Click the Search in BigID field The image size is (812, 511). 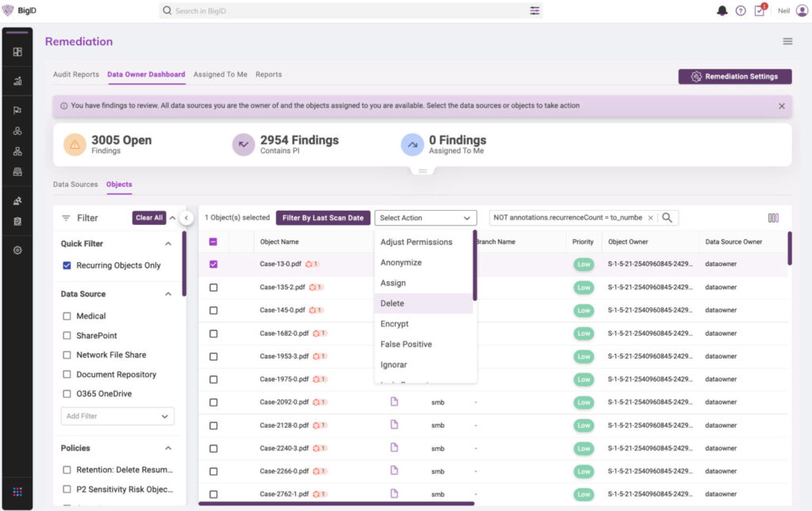click(350, 10)
